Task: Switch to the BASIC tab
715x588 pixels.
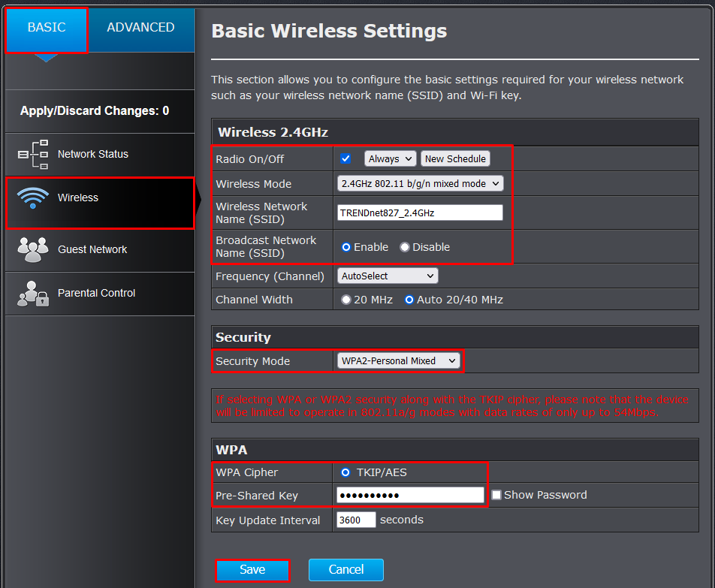Action: (47, 28)
